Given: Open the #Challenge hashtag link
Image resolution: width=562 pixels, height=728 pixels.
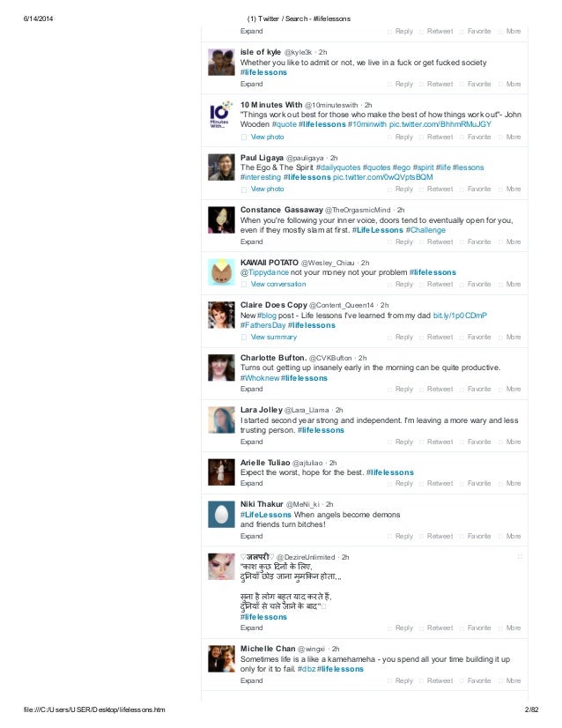Looking at the screenshot, I should point(425,230).
